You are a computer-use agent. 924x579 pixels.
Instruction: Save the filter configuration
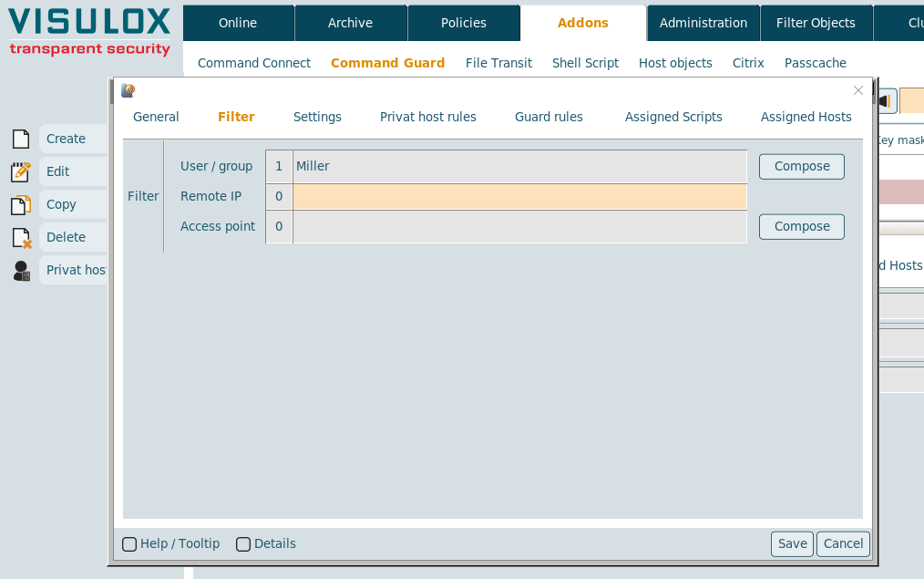pos(792,543)
